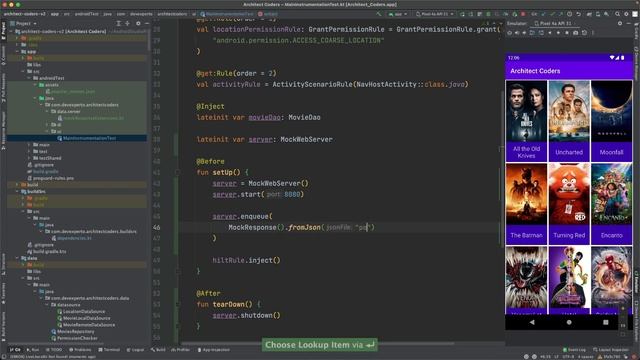
Task: Expand the main folder under app src
Action: tap(29, 144)
